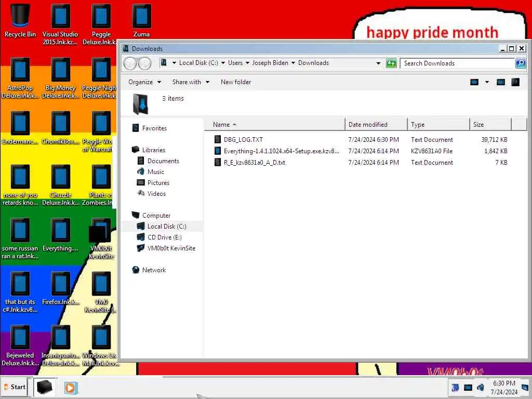Screen dimensions: 532x399
Task: Expand the address bar history dropdown arrow
Action: click(x=378, y=63)
